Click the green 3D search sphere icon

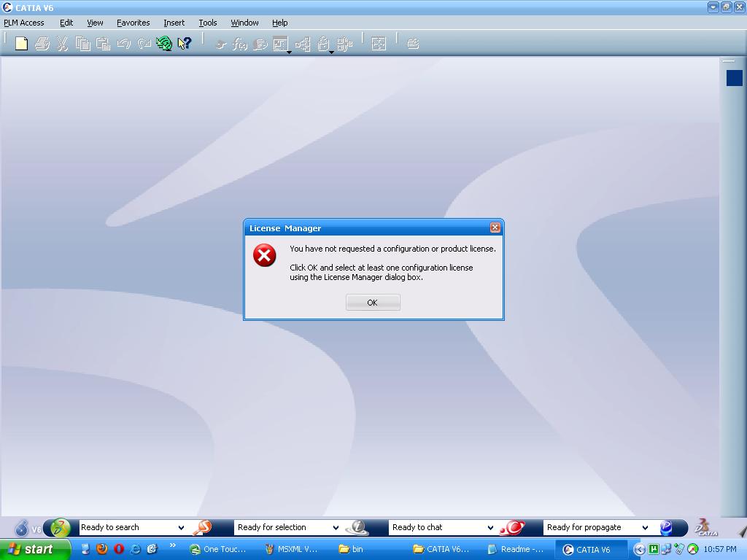tap(60, 528)
